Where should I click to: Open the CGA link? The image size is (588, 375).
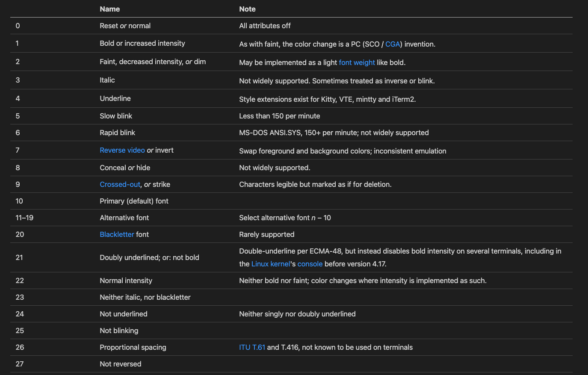coord(392,44)
